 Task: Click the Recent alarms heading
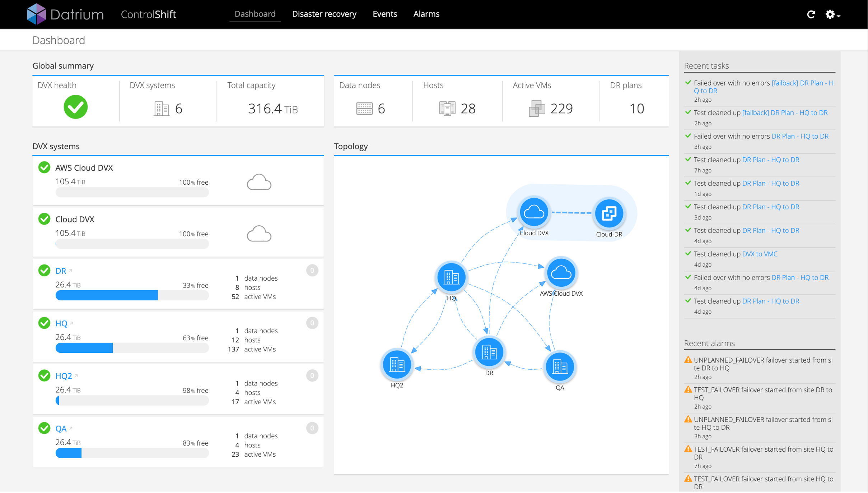pos(709,343)
